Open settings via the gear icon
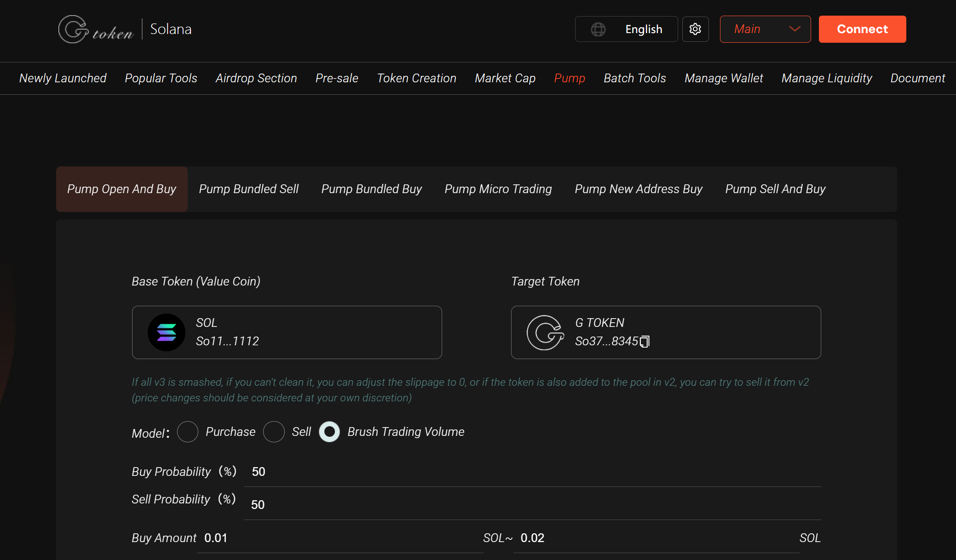956x560 pixels. coord(695,29)
